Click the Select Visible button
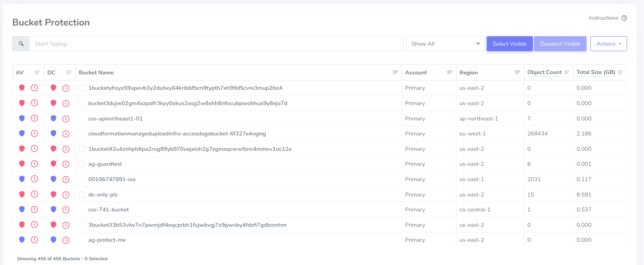Image resolution: width=644 pixels, height=265 pixels. tap(510, 44)
